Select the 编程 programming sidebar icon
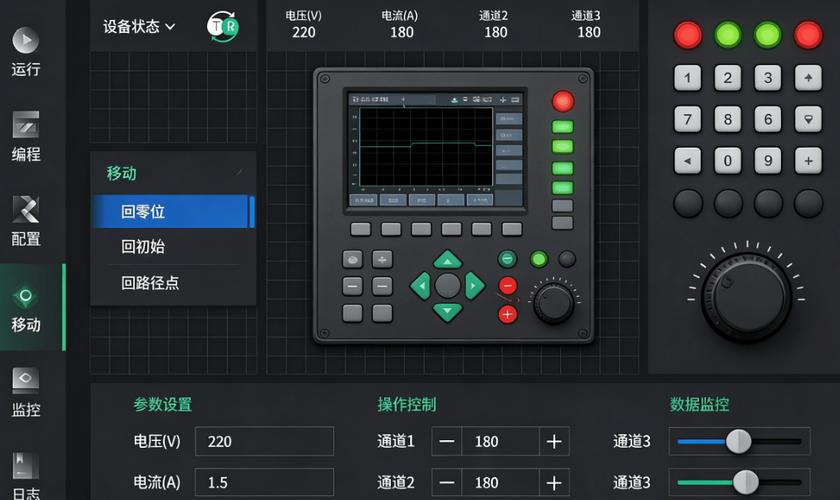The image size is (840, 500). tap(26, 137)
